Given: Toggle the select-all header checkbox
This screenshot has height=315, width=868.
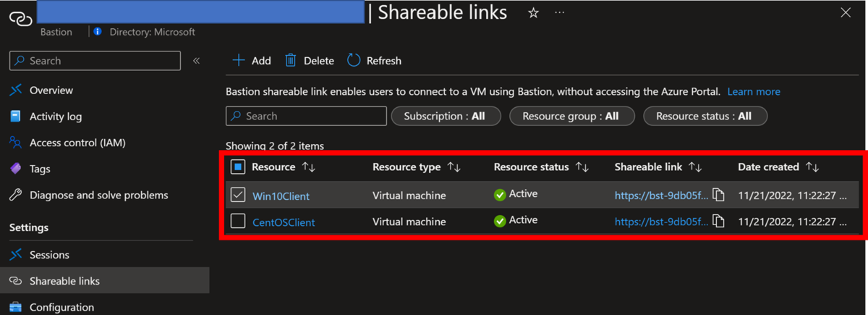Looking at the screenshot, I should pos(238,167).
